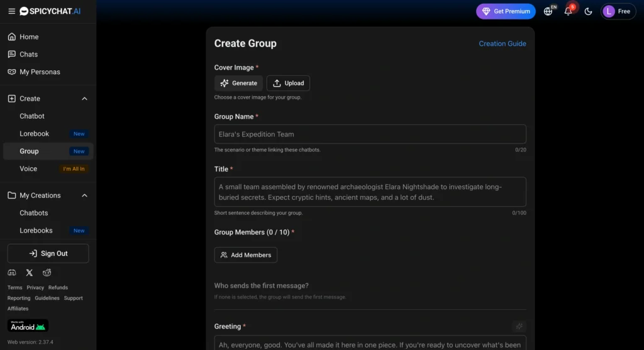Click the Sign Out button
Screen dimensions: 644x350
tap(48, 254)
